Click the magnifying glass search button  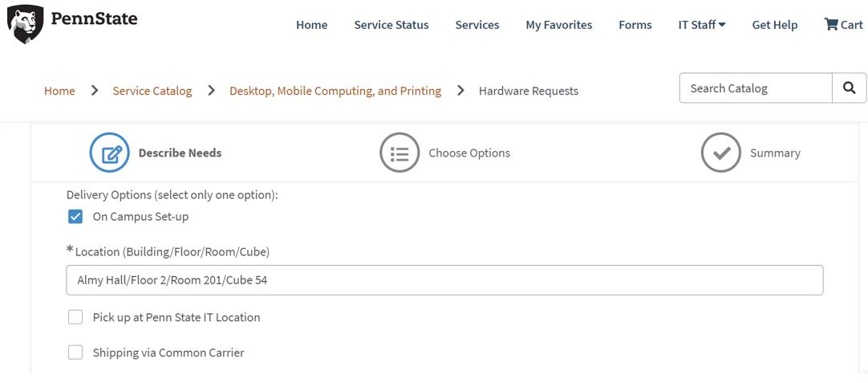(849, 88)
